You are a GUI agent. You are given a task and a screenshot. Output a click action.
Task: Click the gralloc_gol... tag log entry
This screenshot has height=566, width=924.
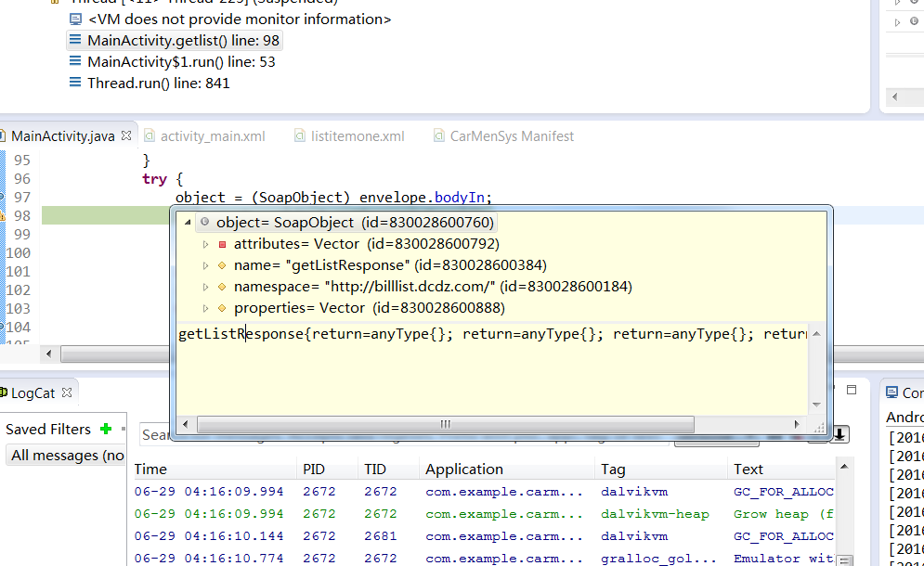point(658,559)
